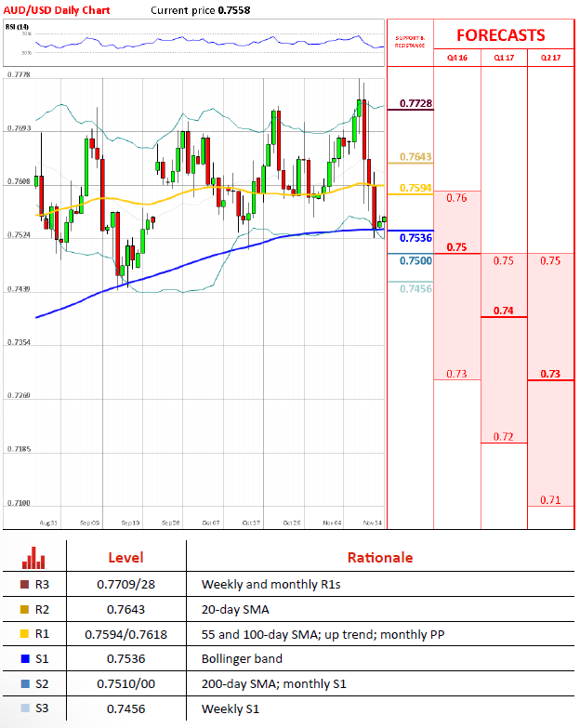The height and width of the screenshot is (728, 580).
Task: Click the Level column header
Action: 125,557
